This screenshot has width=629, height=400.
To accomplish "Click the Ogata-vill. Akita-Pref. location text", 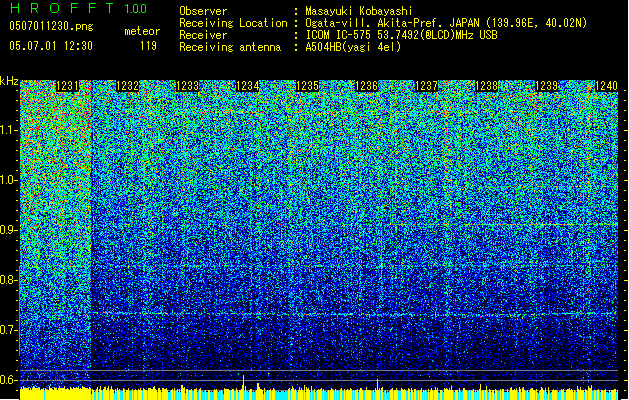I will [446, 23].
